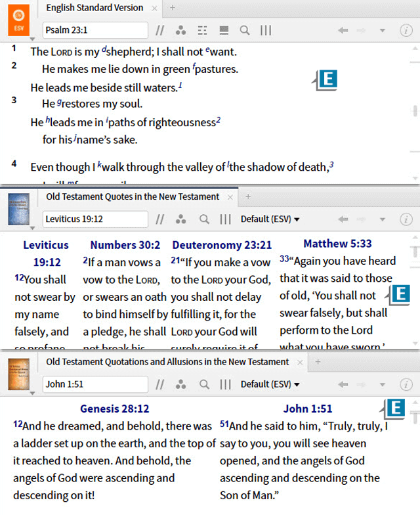Toggle visual filters in Old Testament Quotes panel
Viewport: 420px width, 515px height.
[181, 219]
